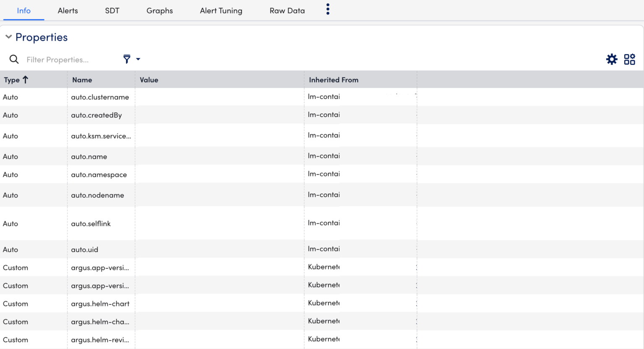Toggle the filter on the properties table
Screen dimensions: 644x349
click(x=127, y=59)
